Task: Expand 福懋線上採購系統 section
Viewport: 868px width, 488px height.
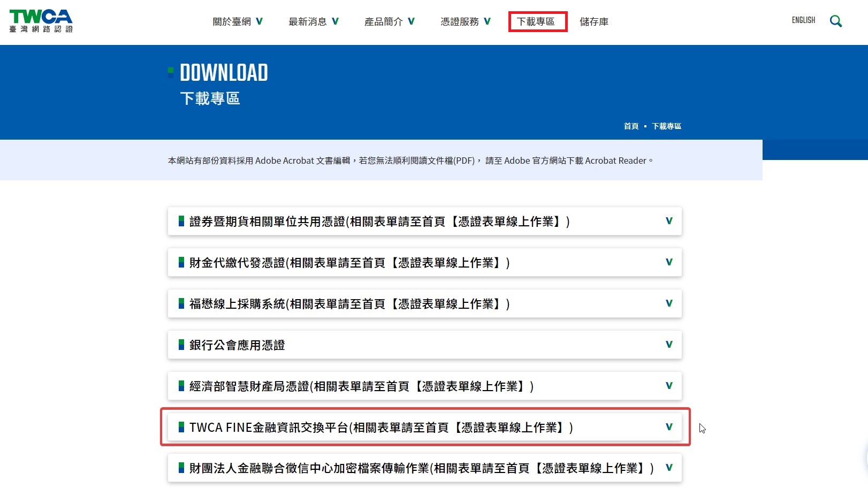Action: 425,303
